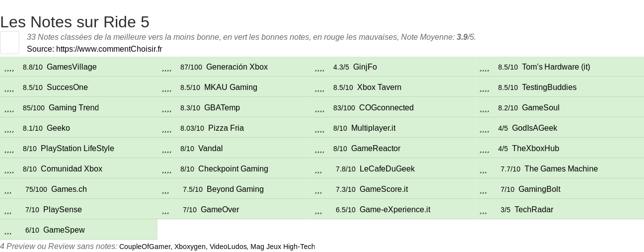644x252 pixels.
Task: Click the 4.3/5 score of GinjFo
Action: [341, 67]
